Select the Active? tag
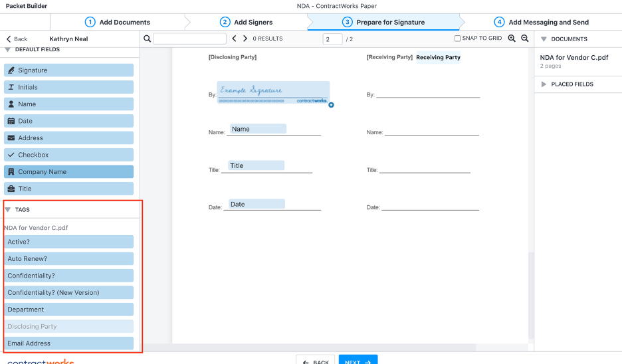Screen dimensions: 622x364 pyautogui.click(x=68, y=242)
